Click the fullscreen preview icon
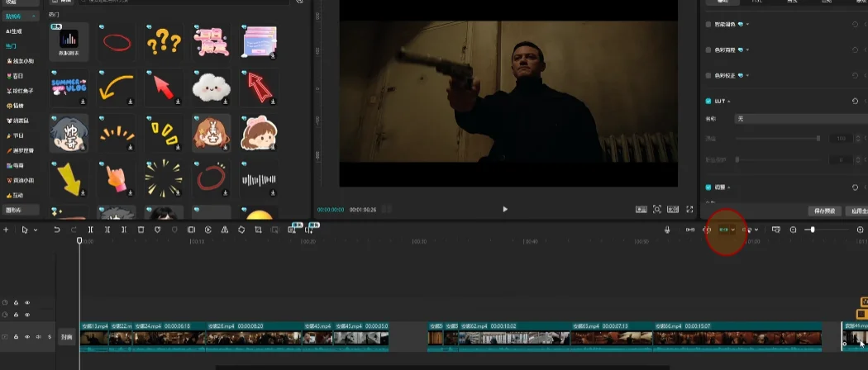The width and height of the screenshot is (868, 370). 689,209
